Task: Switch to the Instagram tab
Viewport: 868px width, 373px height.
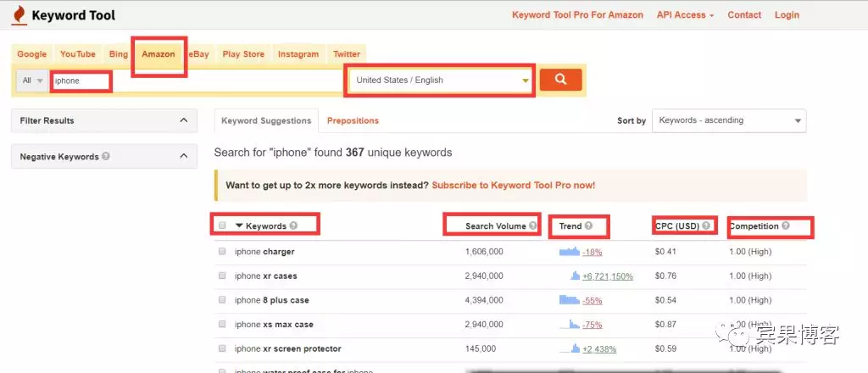Action: click(x=298, y=53)
